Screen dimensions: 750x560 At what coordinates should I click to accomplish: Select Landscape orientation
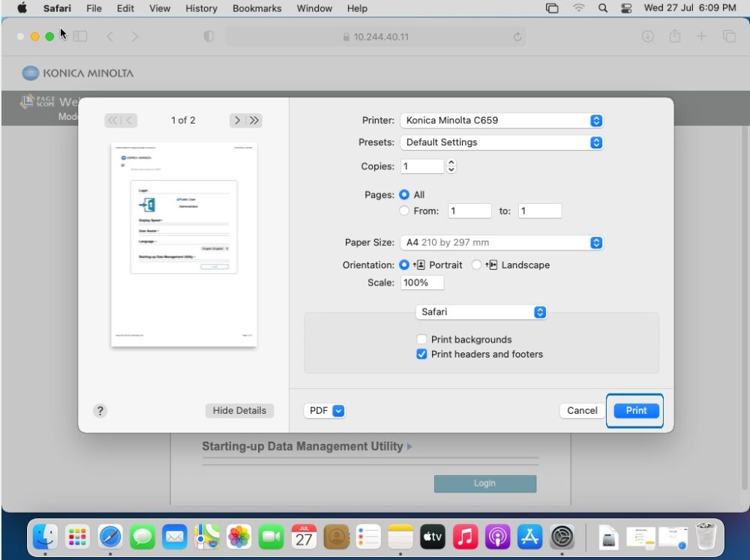[476, 265]
